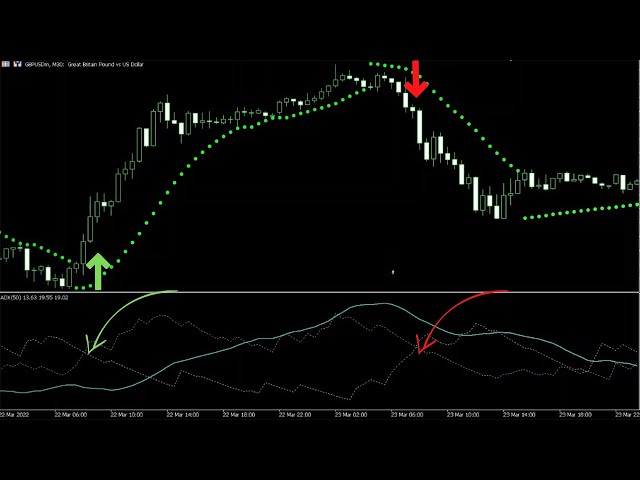Click the green up arrow buy signal

coord(97,271)
